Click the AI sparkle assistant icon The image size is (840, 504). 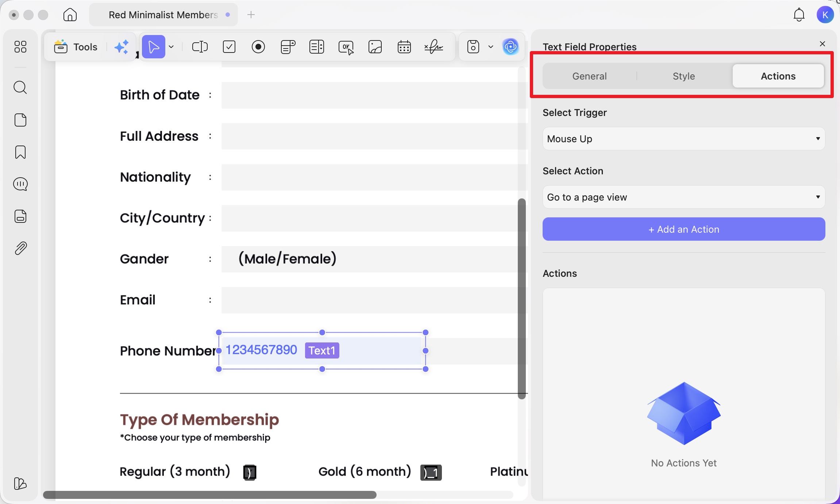pyautogui.click(x=121, y=47)
